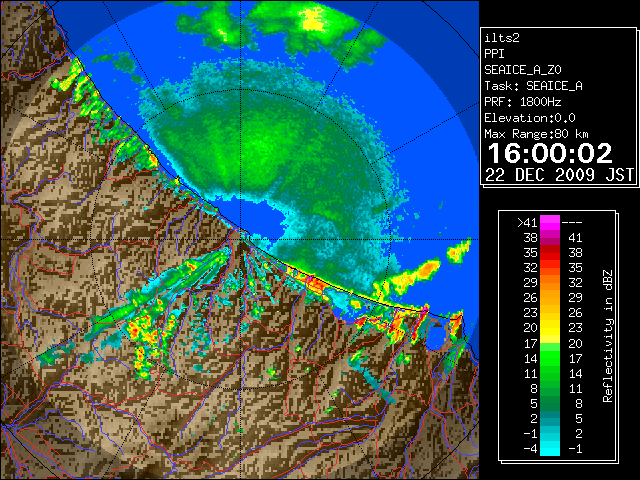Click the "16:00:02" timestamp
Viewport: 640px width, 480px height.
(550, 153)
